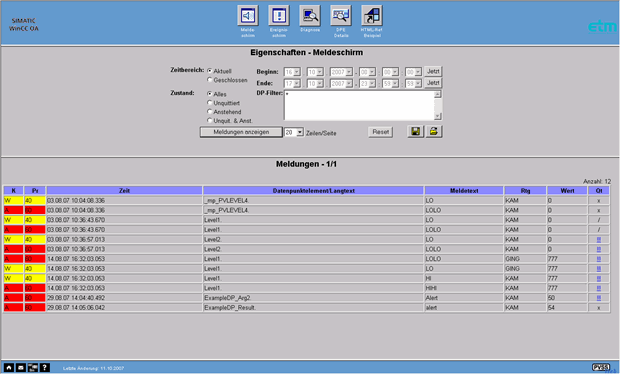This screenshot has width=620, height=374.
Task: Click inside the DP-Filter text area
Action: click(359, 105)
